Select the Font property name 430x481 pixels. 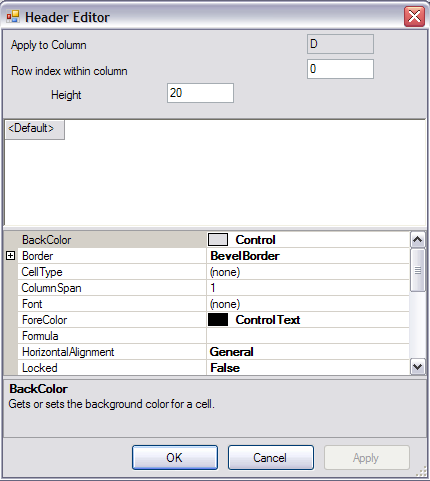(x=32, y=304)
